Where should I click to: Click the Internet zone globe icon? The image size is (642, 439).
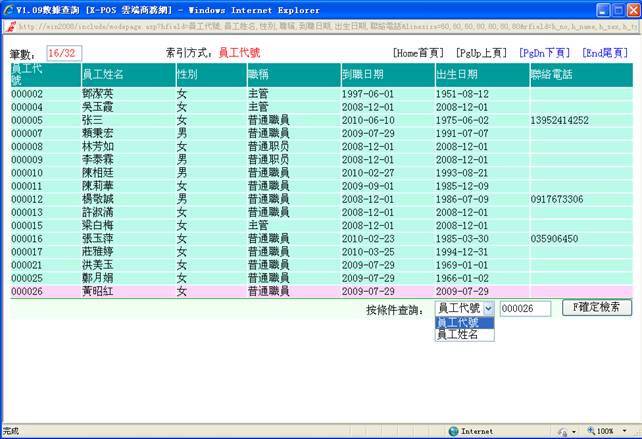[453, 431]
